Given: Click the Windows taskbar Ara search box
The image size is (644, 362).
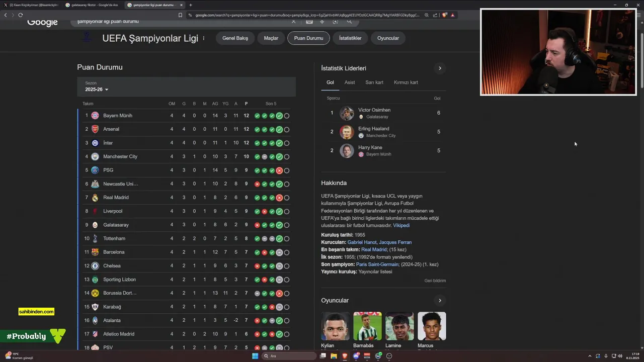Looking at the screenshot, I should (x=289, y=356).
